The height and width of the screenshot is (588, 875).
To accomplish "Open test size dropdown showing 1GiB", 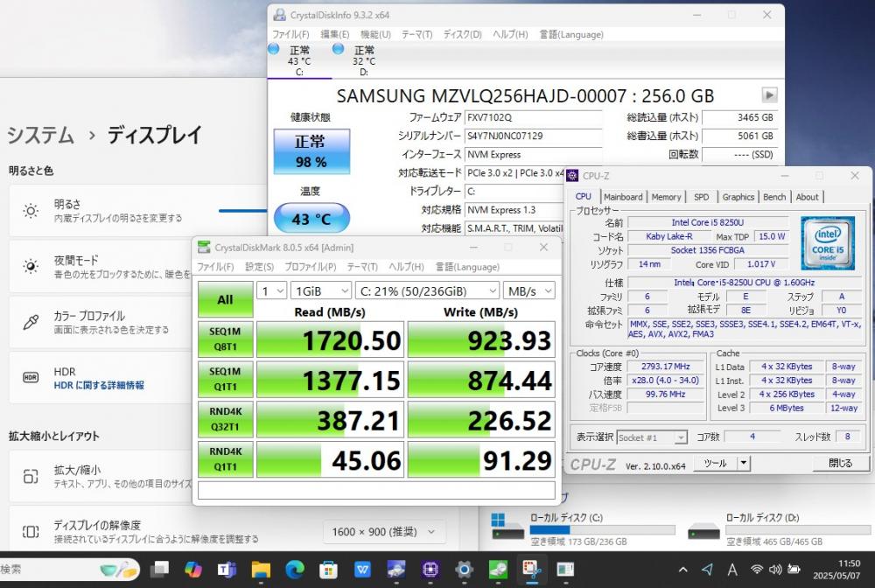I will (x=321, y=290).
